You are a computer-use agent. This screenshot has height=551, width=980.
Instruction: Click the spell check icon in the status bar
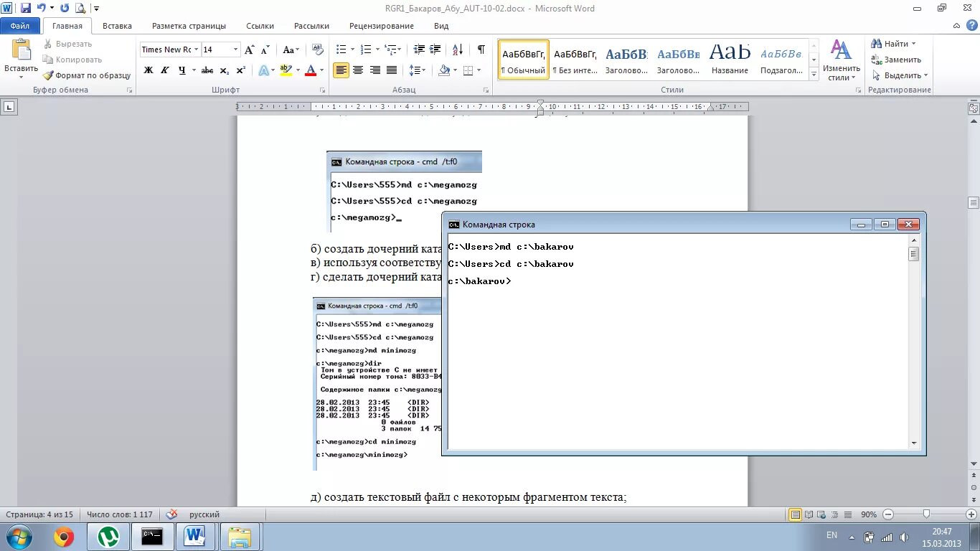click(x=171, y=514)
